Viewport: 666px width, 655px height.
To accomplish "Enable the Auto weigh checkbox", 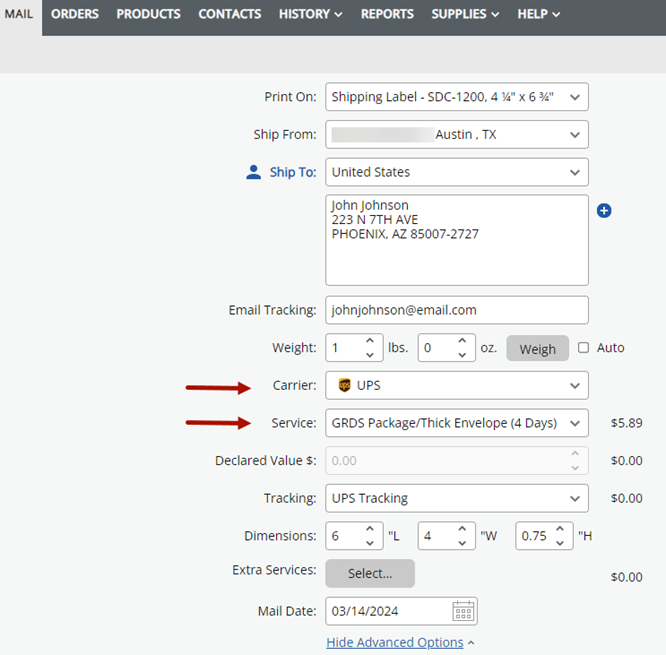I will 584,348.
